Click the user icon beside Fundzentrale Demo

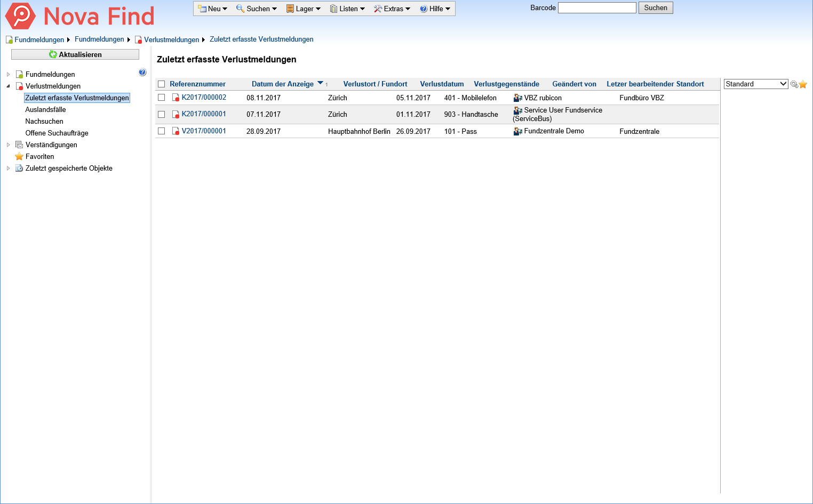[x=517, y=131]
